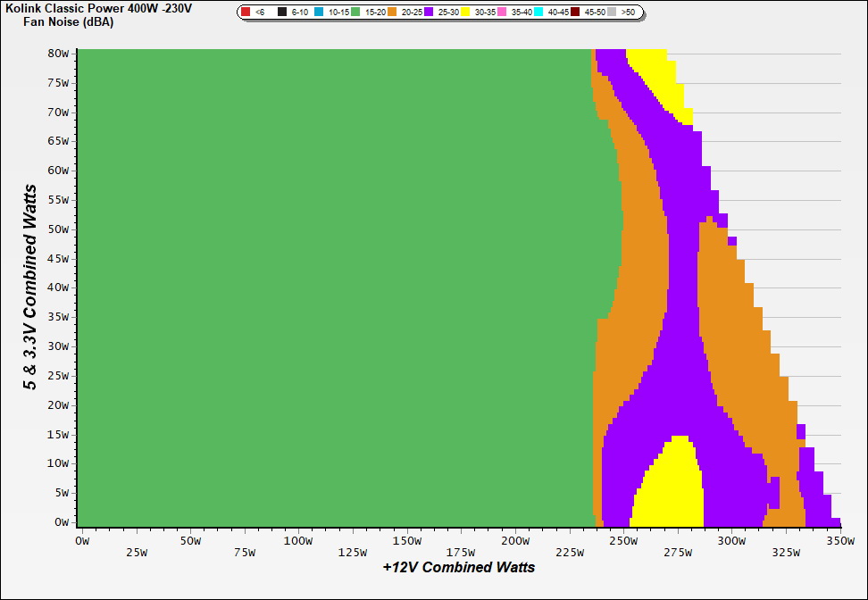
Task: Click the 80W tick label on y-axis
Action: click(x=57, y=54)
